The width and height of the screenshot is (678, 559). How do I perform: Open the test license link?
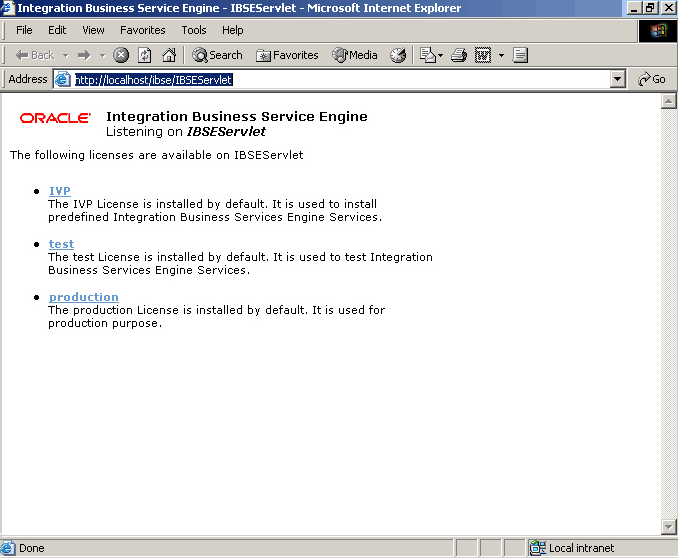(61, 244)
